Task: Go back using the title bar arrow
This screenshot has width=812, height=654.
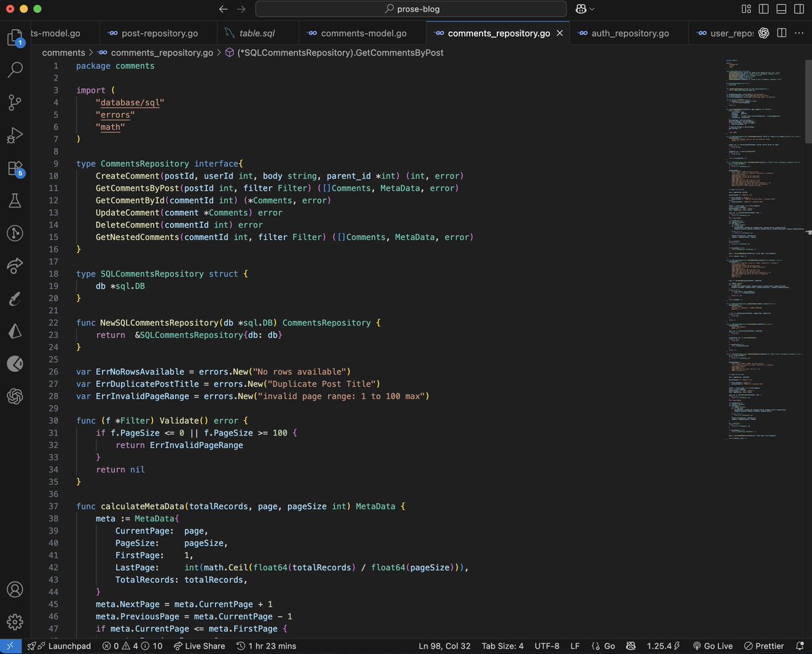Action: 224,9
